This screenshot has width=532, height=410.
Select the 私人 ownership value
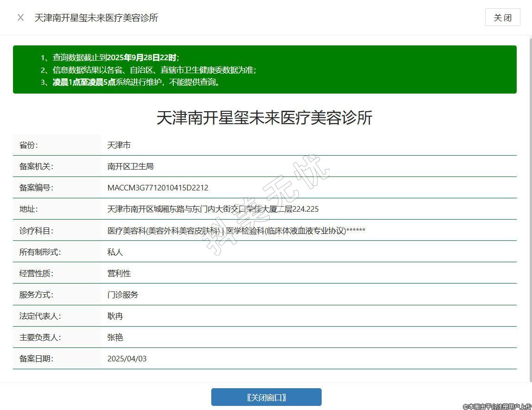click(115, 252)
